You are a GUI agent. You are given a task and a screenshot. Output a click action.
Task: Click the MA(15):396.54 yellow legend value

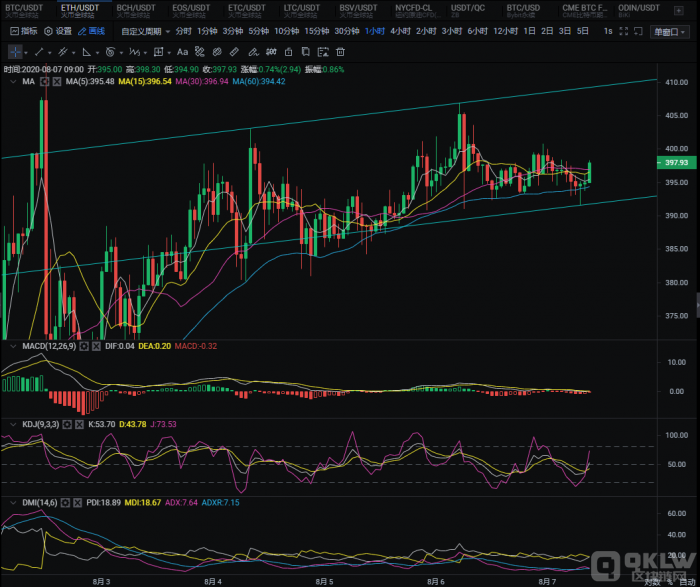145,82
